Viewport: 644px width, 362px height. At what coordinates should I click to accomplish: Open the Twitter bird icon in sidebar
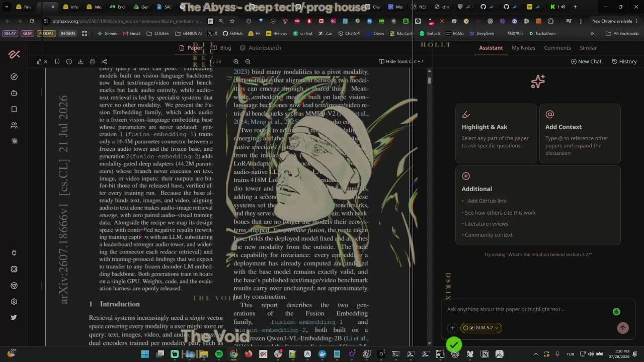pos(14,317)
